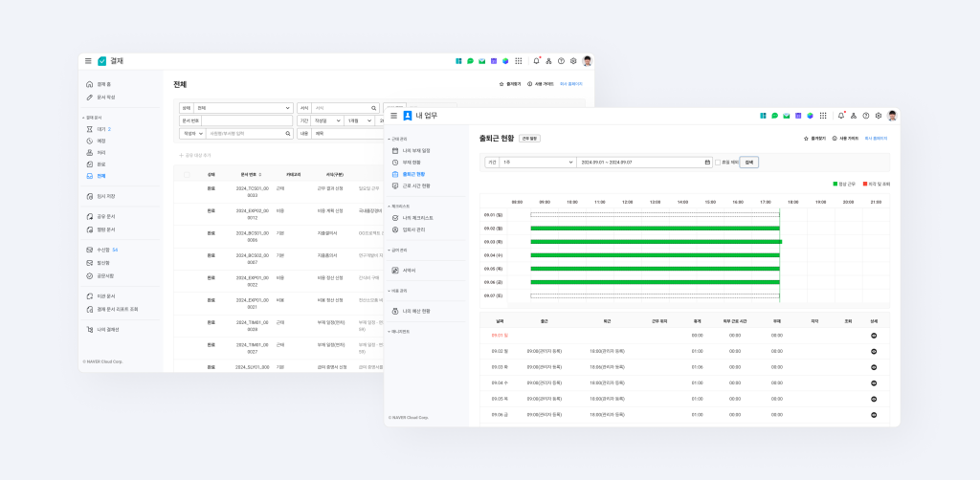Select 근로 시간 현황 in sidebar
This screenshot has height=480, width=980.
click(x=415, y=185)
